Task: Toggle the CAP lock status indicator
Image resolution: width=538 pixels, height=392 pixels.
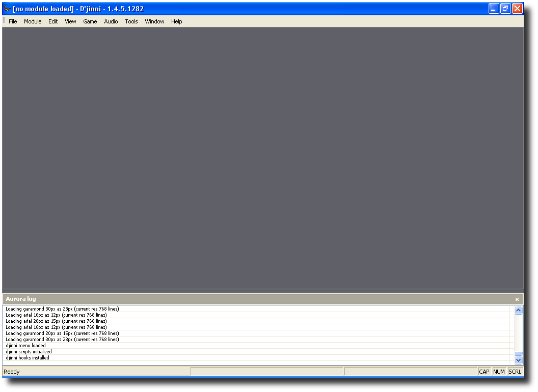Action: pyautogui.click(x=484, y=372)
